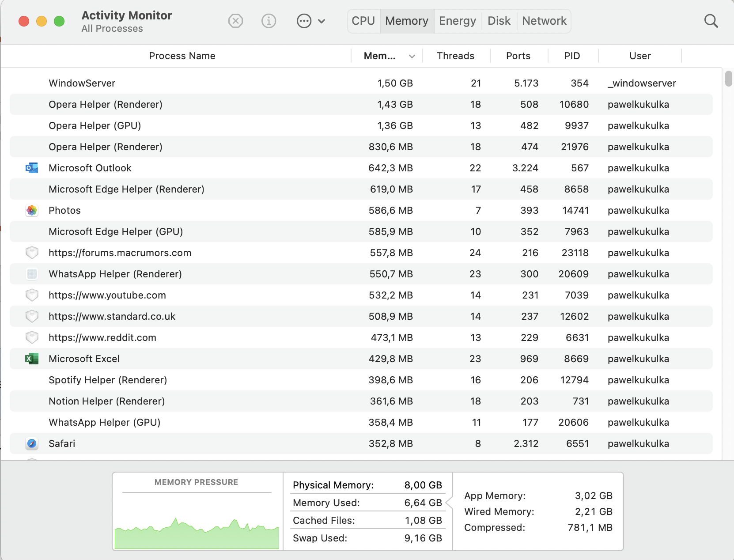Select the Microsoft Outlook app icon

pos(32,168)
